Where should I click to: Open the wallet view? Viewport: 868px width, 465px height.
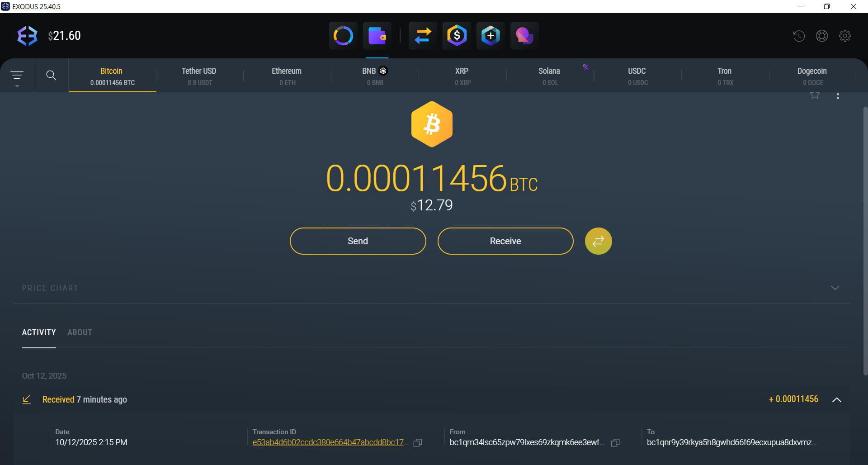click(377, 35)
